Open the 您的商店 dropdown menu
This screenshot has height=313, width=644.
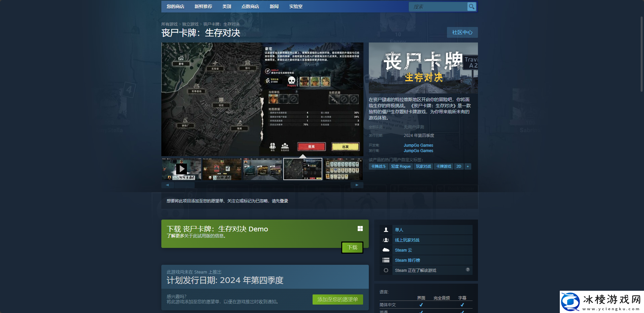(175, 6)
